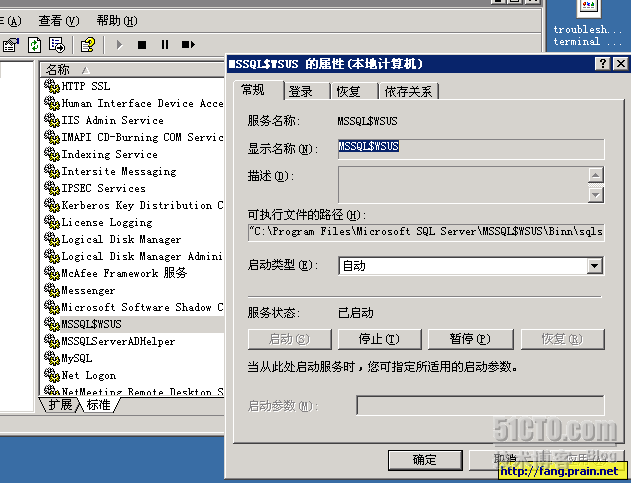Screen dimensions: 631x483
Task: Click Logical Disk Manager Administrative service name
Action: (142, 256)
